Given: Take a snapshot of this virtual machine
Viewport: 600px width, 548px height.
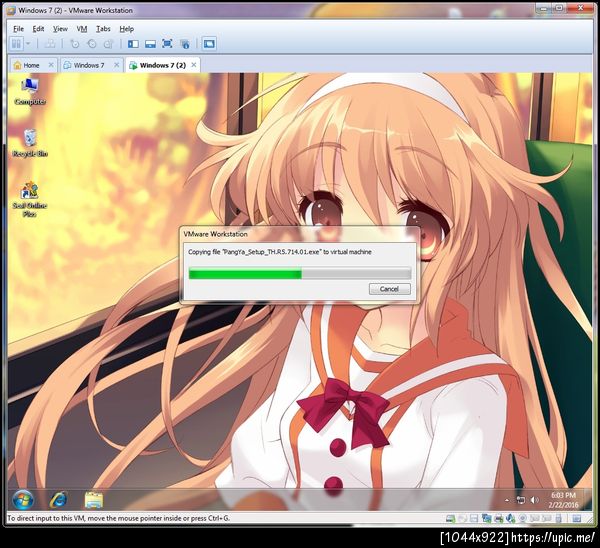Looking at the screenshot, I should click(x=74, y=44).
